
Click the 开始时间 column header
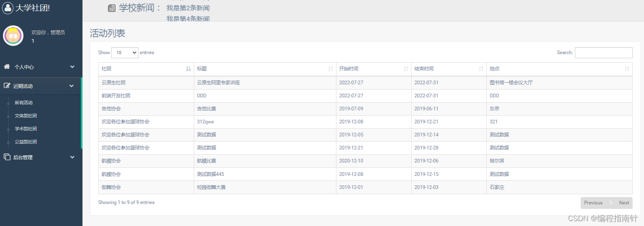pyautogui.click(x=374, y=69)
